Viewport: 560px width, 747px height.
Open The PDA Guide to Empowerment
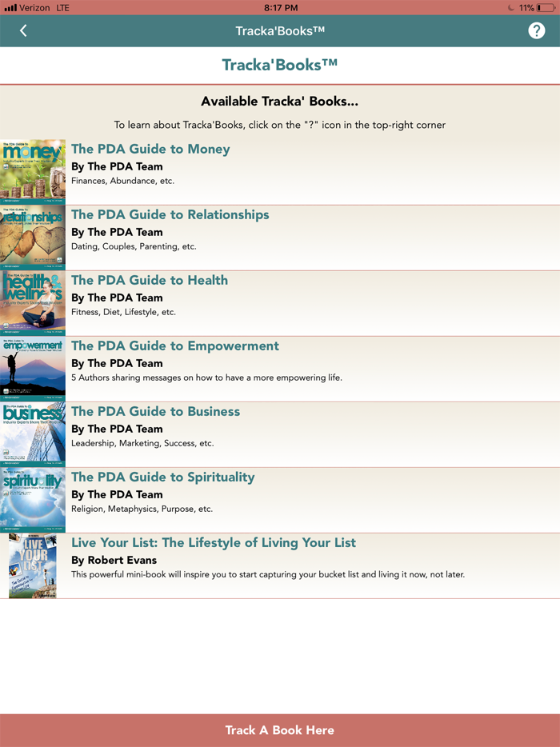pos(174,346)
